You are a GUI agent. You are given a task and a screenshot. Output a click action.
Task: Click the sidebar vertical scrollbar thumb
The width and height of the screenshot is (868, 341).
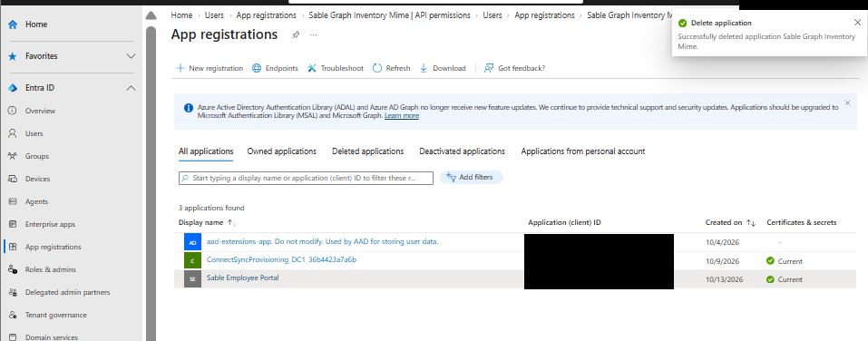coord(151,182)
